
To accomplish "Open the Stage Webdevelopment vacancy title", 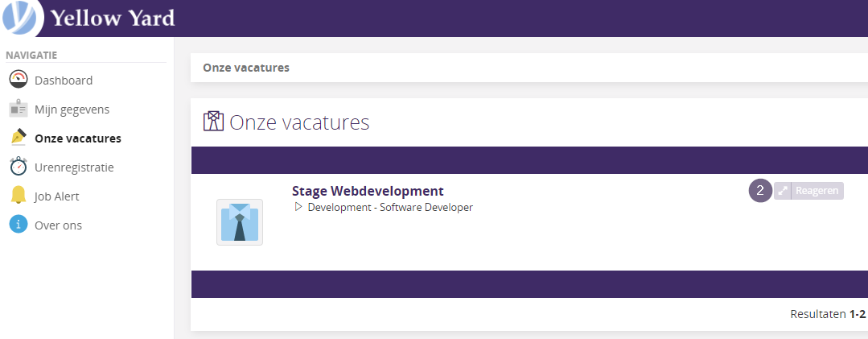I will click(368, 191).
